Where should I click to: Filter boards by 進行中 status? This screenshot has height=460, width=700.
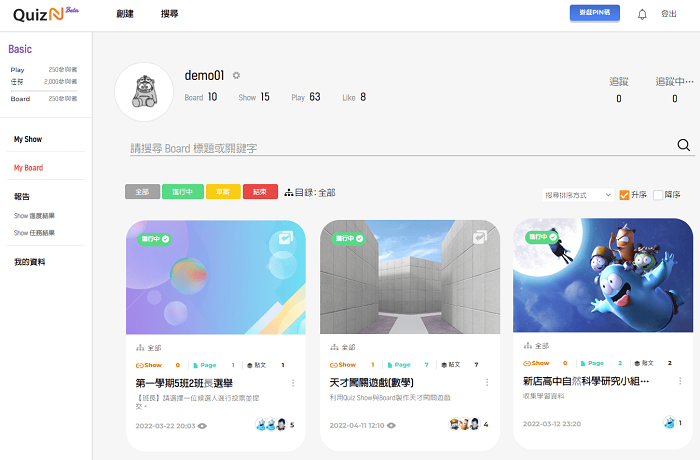pyautogui.click(x=182, y=192)
